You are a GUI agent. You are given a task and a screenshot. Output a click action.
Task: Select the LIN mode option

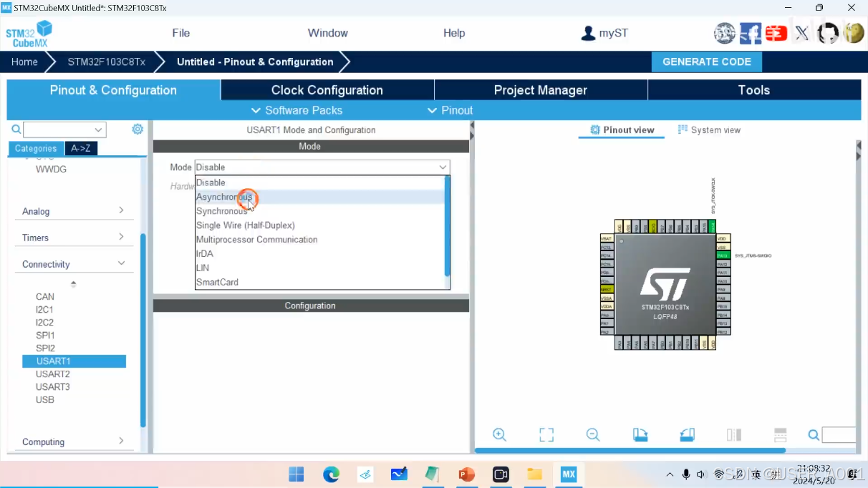point(320,268)
